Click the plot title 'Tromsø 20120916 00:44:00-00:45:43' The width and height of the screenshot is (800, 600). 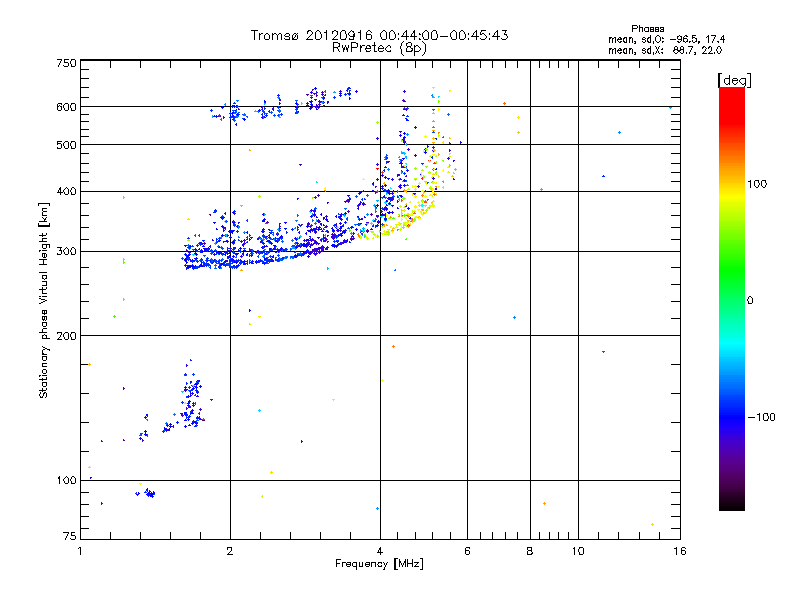379,35
